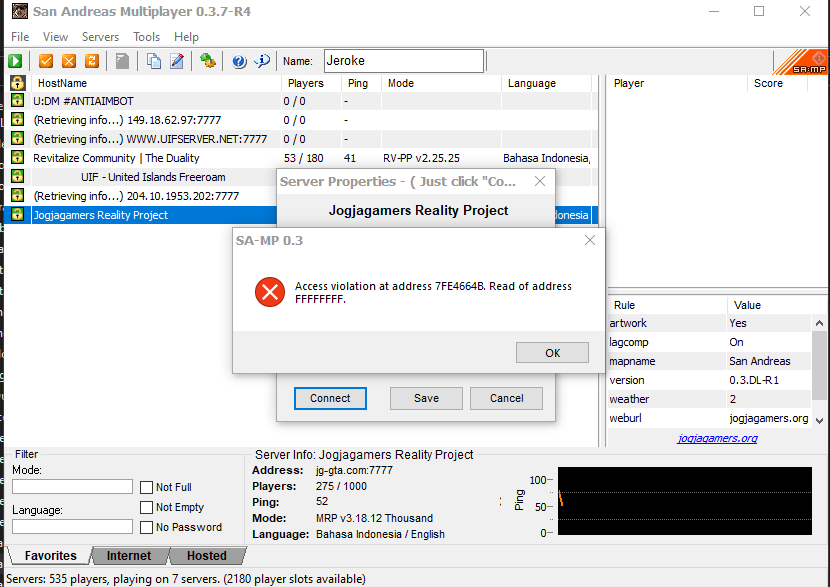
Task: Click the mapname rule row
Action: 709,361
